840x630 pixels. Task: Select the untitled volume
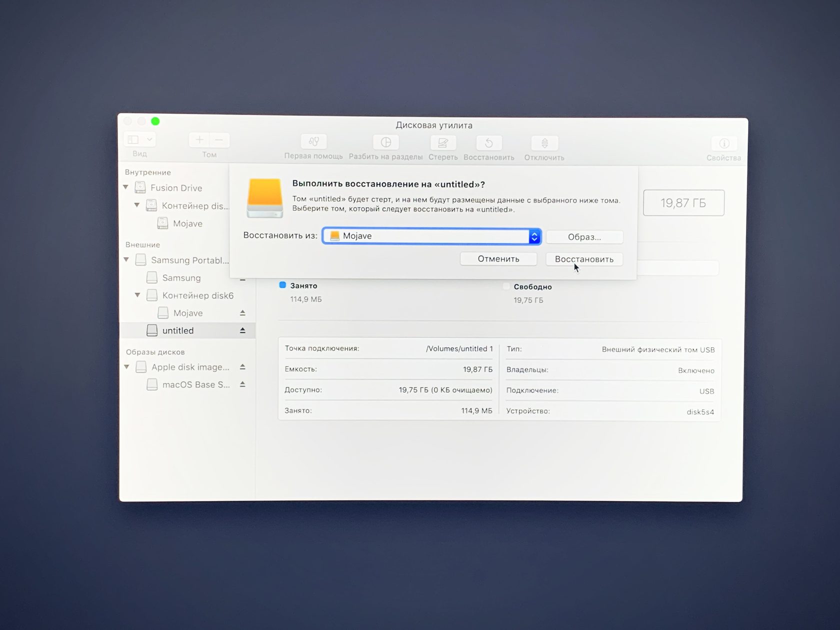(x=187, y=330)
